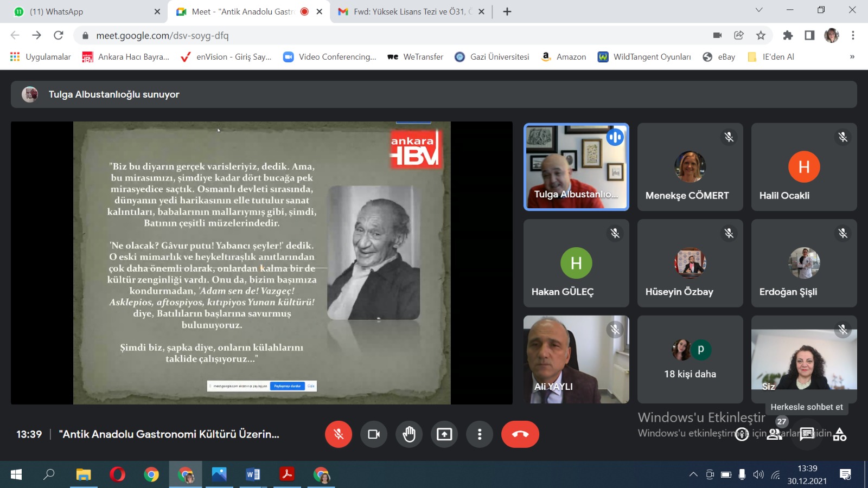This screenshot has height=488, width=868.
Task: Expand the hidden bookmarks chevron
Action: pos(852,57)
